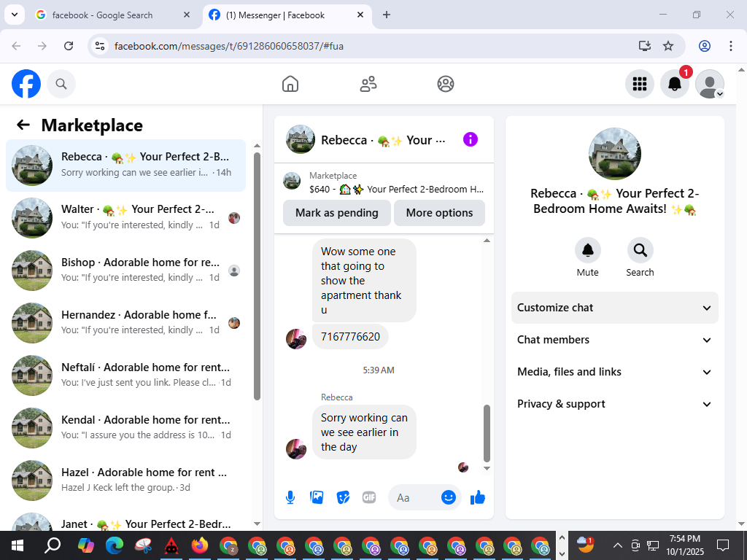Open the Hernandez conversation
The height and width of the screenshot is (560, 747).
pyautogui.click(x=125, y=322)
